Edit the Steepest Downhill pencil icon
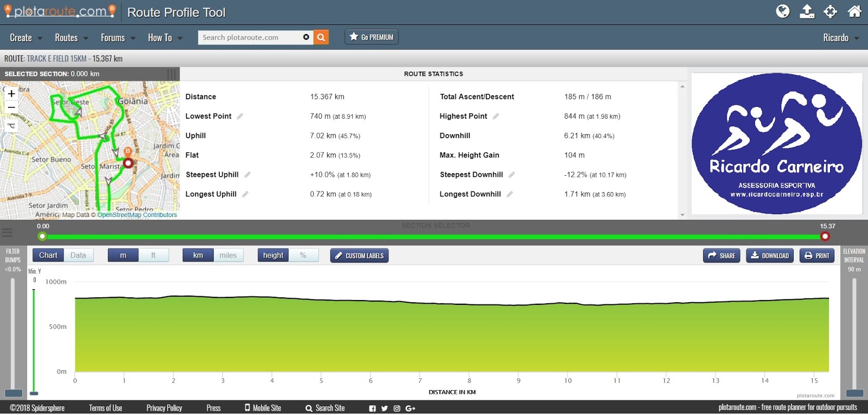 coord(512,175)
